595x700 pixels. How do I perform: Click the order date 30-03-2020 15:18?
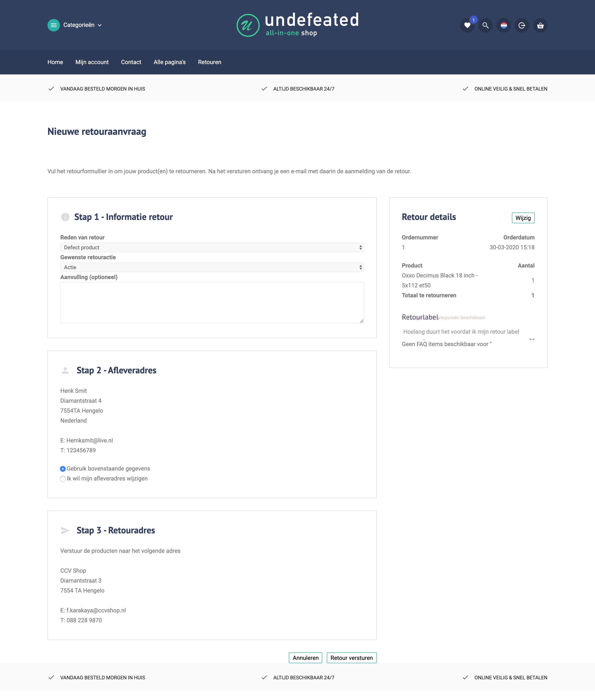tap(512, 247)
